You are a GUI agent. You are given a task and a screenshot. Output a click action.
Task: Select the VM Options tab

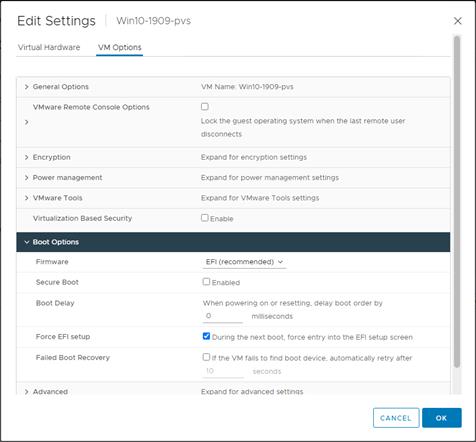120,47
